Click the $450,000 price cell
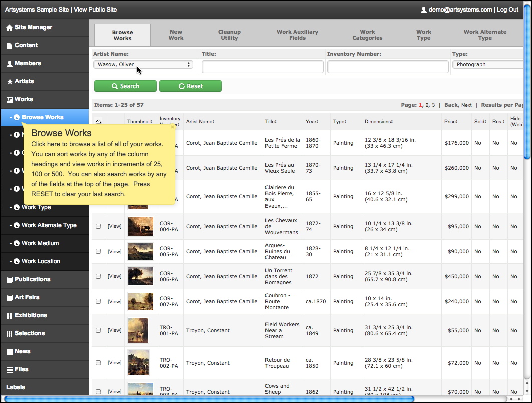Screen dimensions: 532x403 point(457,276)
